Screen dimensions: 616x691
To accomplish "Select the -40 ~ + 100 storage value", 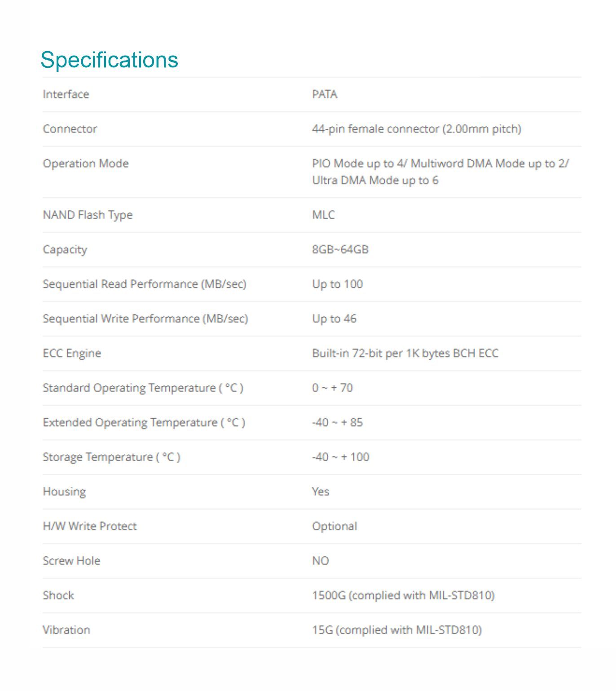I will click(x=341, y=457).
